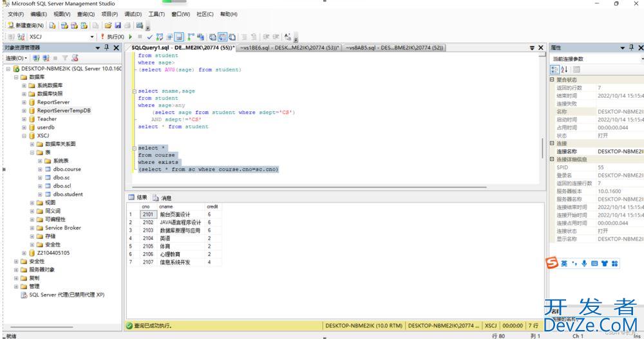Click the Refresh icon in Object Explorer toolbar
Viewport: 644px width, 339px height.
(x=75, y=59)
